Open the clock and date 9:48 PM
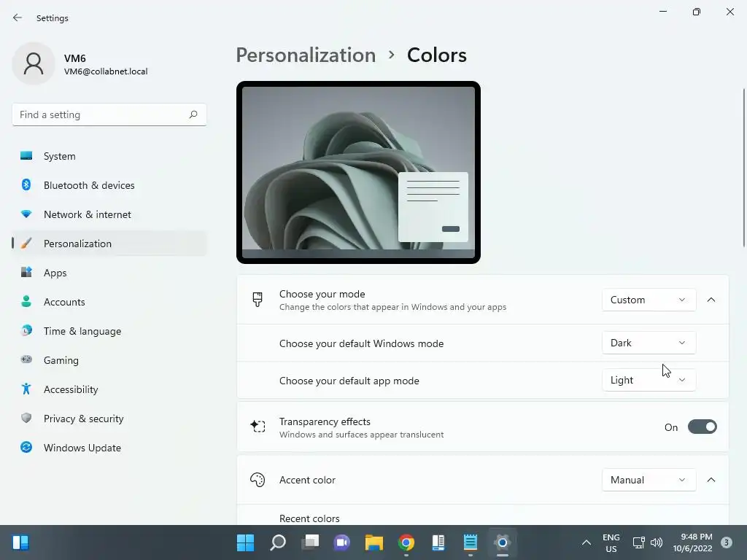This screenshot has width=747, height=560. pyautogui.click(x=693, y=542)
